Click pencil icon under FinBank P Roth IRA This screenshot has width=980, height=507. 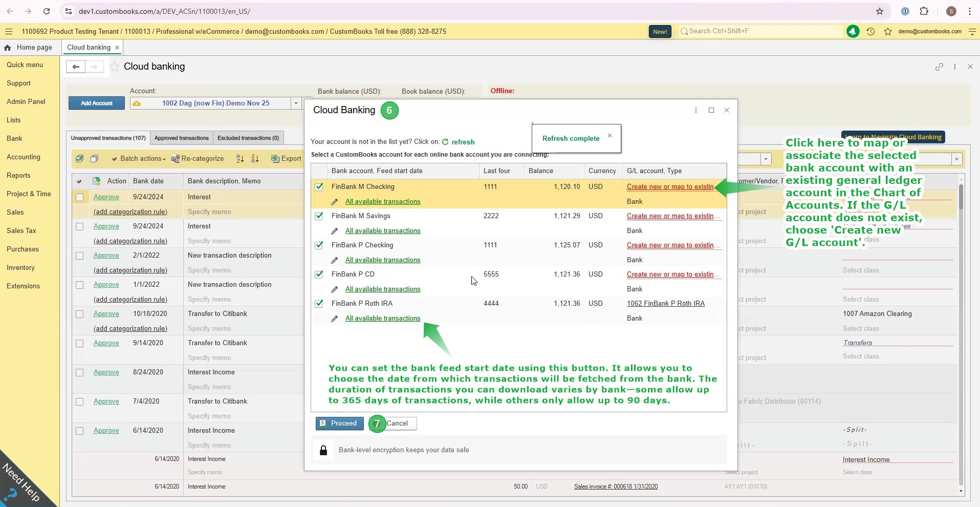[x=335, y=319]
